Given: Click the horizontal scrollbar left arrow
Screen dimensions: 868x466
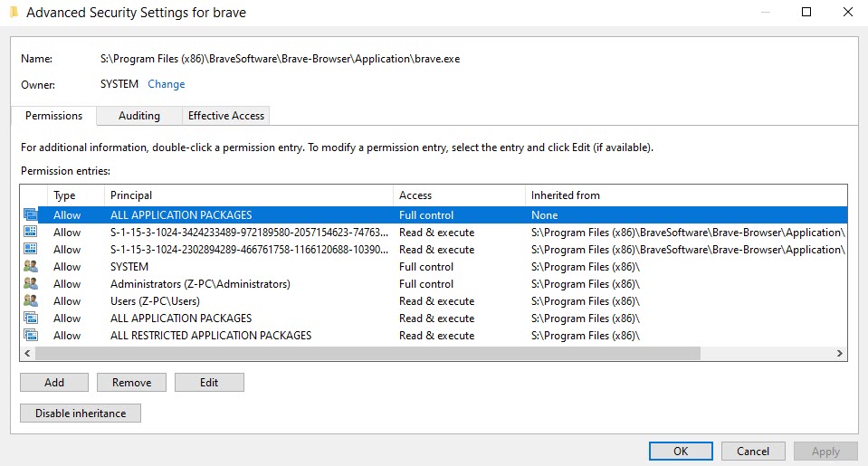Looking at the screenshot, I should (28, 353).
